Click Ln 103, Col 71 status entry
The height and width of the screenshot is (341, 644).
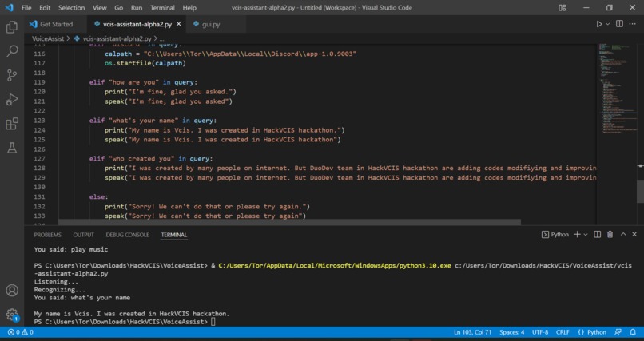[473, 332]
